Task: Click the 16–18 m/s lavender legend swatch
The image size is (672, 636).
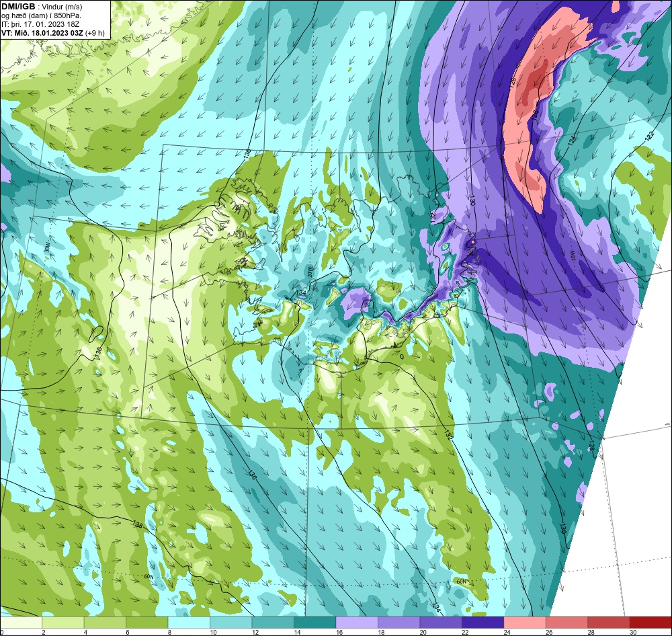Action: point(357,622)
